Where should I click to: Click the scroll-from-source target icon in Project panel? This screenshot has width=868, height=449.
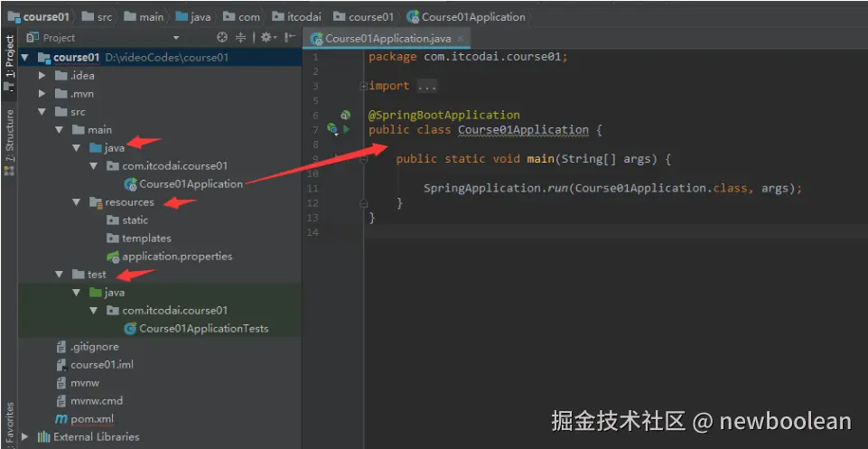[222, 38]
